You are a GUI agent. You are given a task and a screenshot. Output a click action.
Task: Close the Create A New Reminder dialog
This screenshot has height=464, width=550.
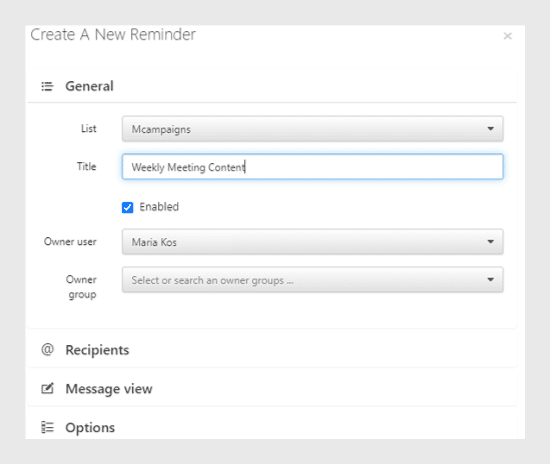508,36
